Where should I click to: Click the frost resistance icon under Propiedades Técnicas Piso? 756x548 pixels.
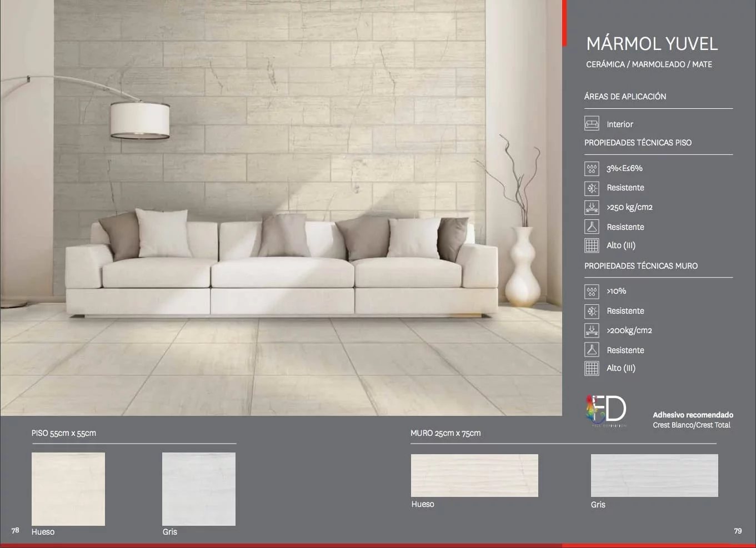(x=592, y=188)
